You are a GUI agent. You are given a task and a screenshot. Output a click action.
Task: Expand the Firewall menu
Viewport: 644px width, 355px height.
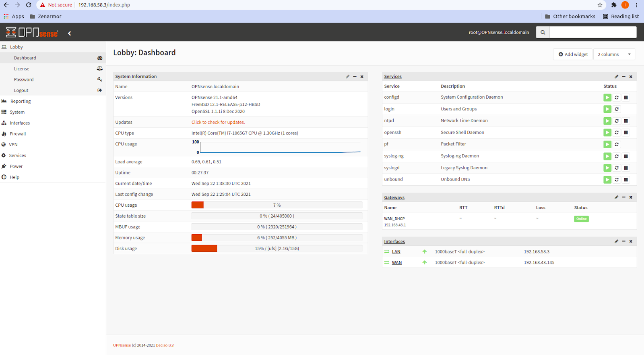(53, 134)
